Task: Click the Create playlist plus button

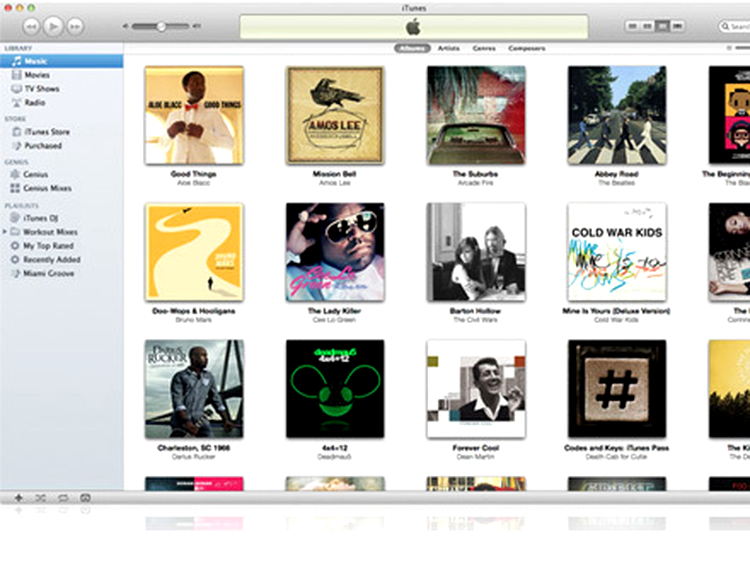Action: (19, 498)
